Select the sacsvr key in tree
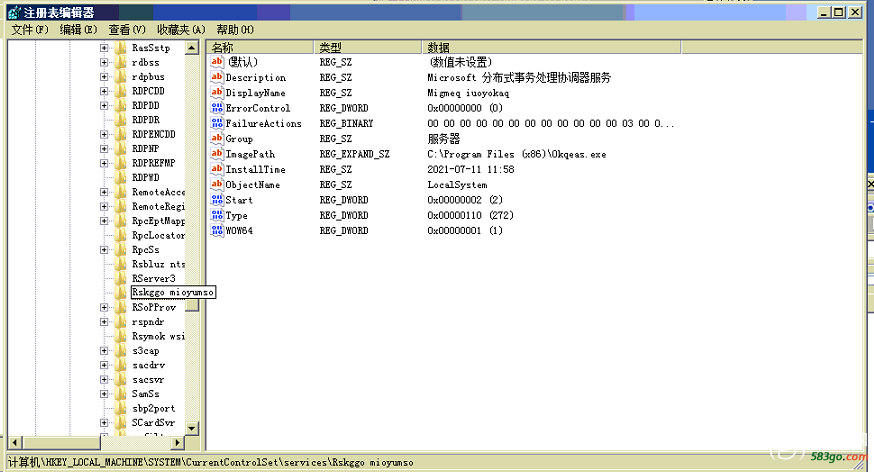This screenshot has height=472, width=874. [x=148, y=379]
